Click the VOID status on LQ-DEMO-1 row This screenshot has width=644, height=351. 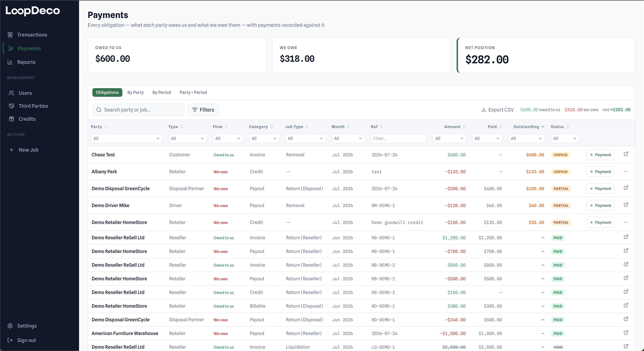[558, 347]
